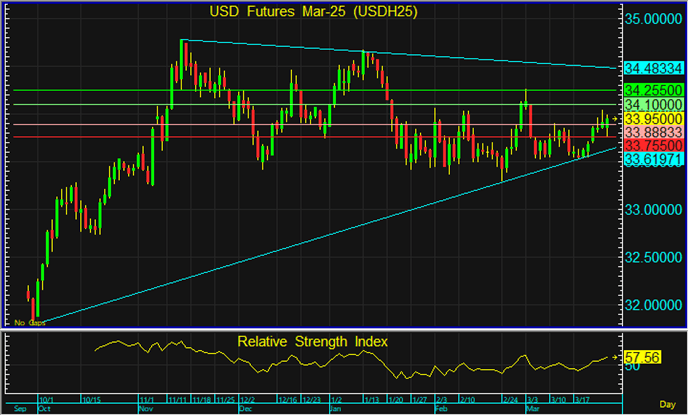The width and height of the screenshot is (689, 416).
Task: Select the yellow 33.95000 last price tag
Action: pos(653,118)
